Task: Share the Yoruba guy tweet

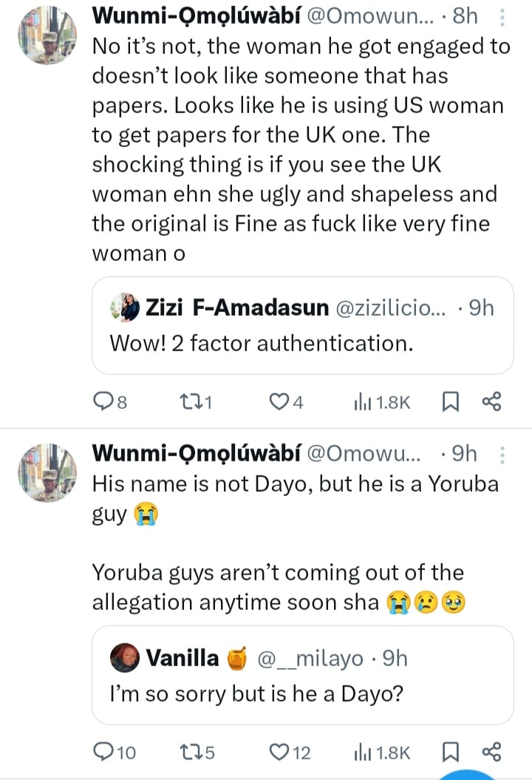Action: click(492, 752)
